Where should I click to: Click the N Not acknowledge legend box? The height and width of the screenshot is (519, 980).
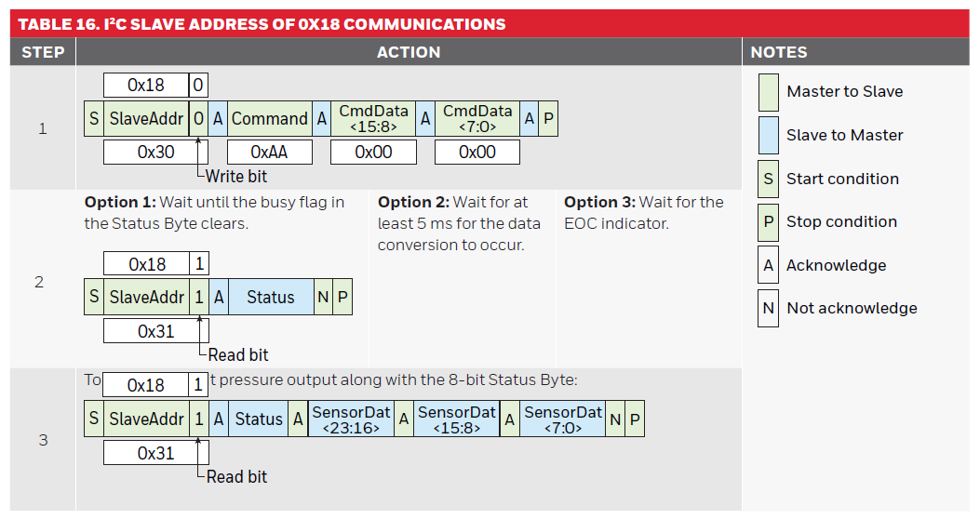tap(768, 308)
